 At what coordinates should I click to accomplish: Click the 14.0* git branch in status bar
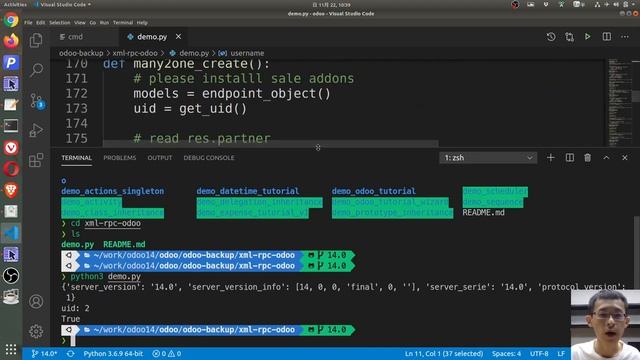(44, 353)
